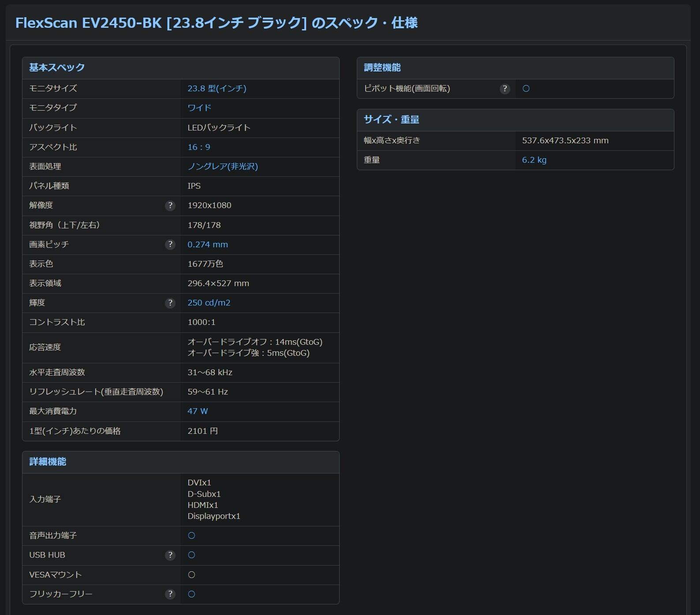Screen dimensions: 700x615
Task: Open help icon beside ピボット機能
Action: (505, 89)
